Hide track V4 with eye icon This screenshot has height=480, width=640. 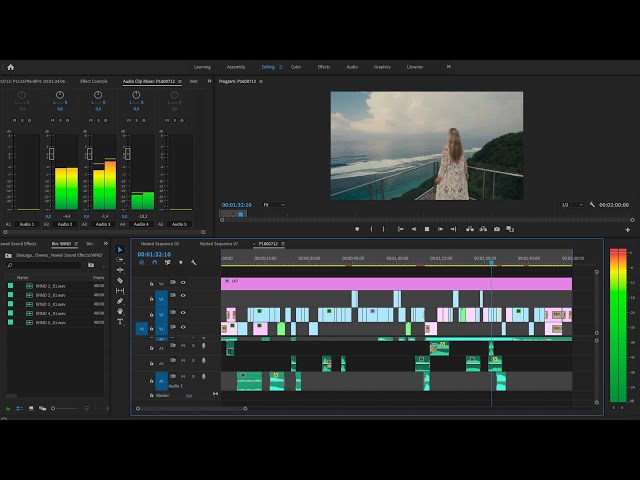[x=183, y=282]
